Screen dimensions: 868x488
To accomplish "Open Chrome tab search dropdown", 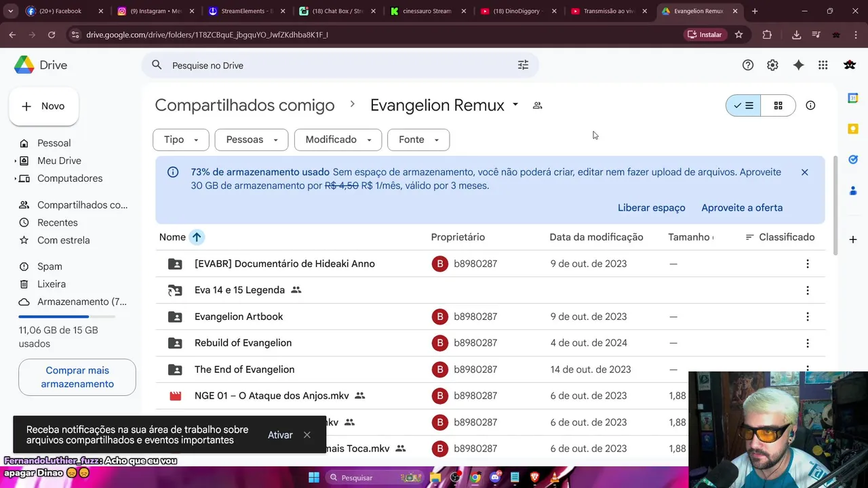I will point(10,11).
